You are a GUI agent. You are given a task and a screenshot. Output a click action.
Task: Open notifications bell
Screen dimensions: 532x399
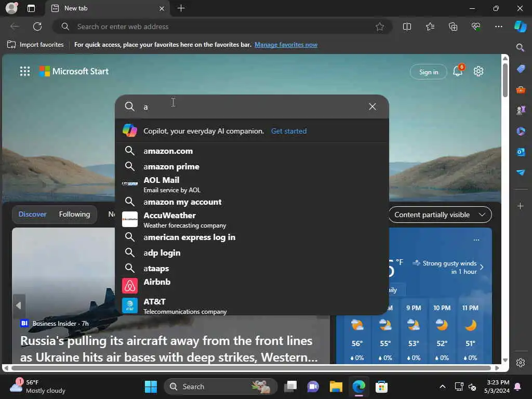458,71
